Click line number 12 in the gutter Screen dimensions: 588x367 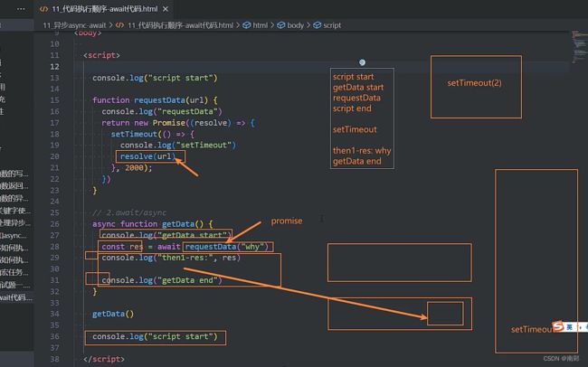pos(55,67)
